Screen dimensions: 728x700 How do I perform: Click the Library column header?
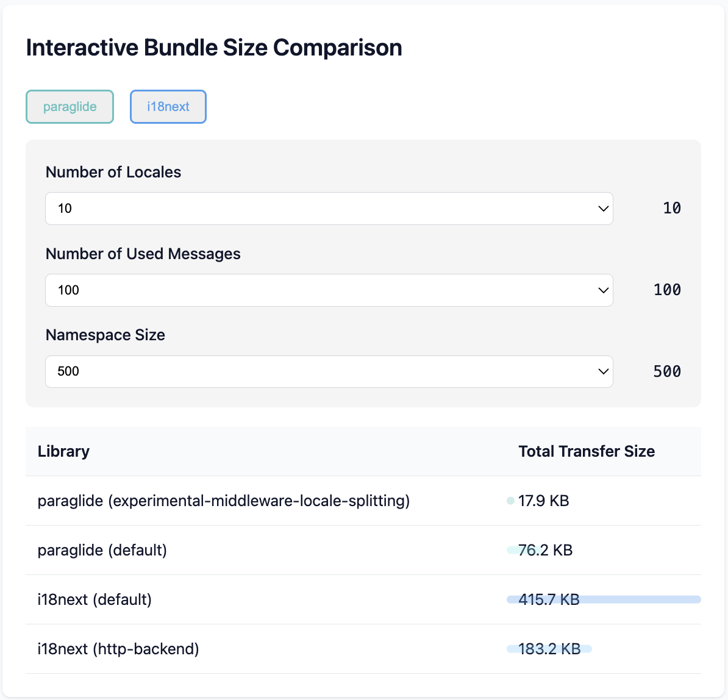(x=63, y=451)
